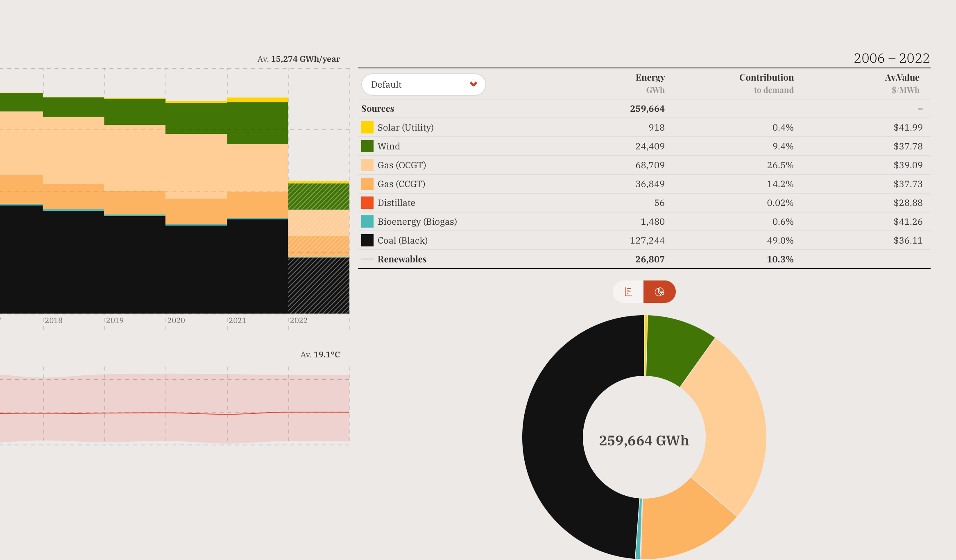Select the pie chart view icon

[659, 291]
